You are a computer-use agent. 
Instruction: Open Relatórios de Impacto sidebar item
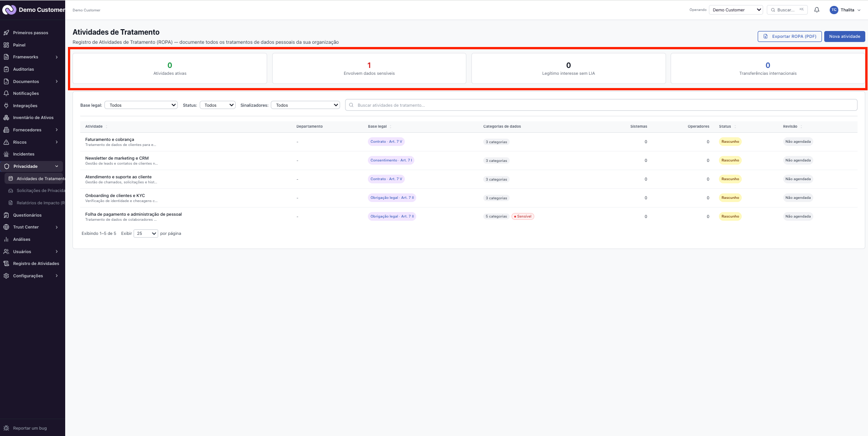[x=35, y=203]
